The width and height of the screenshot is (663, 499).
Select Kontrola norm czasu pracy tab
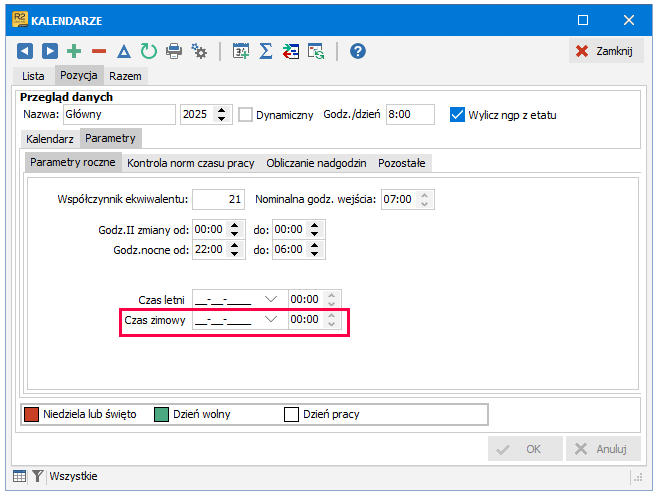coord(191,163)
